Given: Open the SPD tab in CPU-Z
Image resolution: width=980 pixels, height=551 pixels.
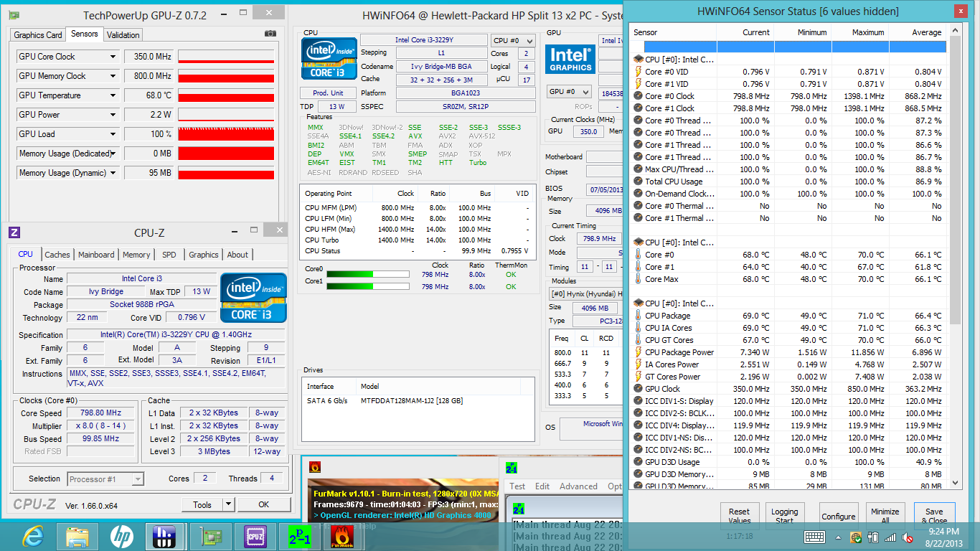Looking at the screenshot, I should point(169,255).
